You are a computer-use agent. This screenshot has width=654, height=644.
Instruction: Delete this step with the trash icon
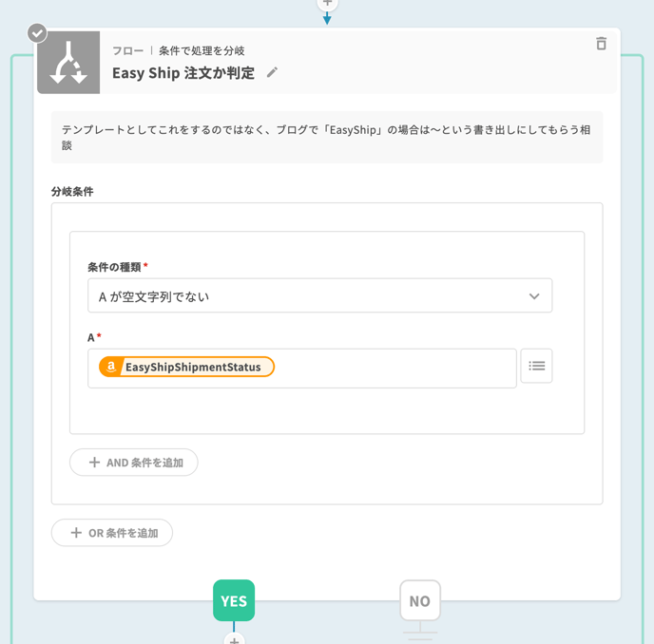601,44
